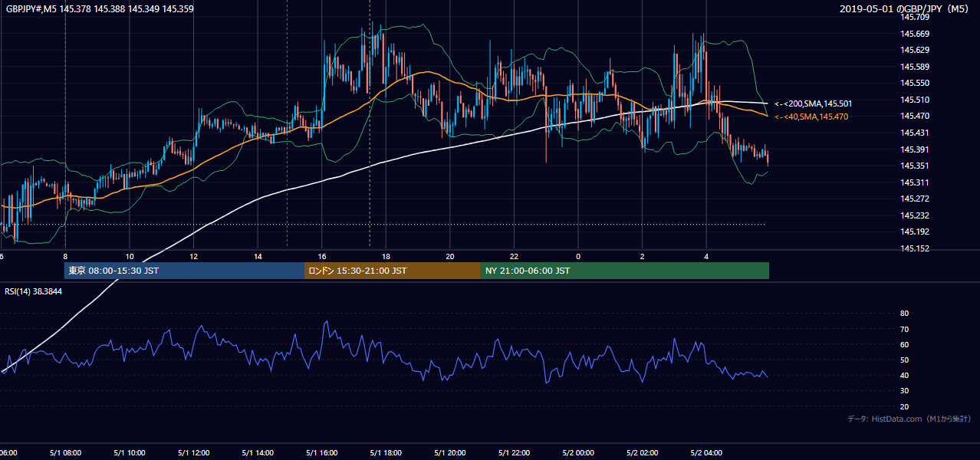Click the hour 16 tick under the chart

point(322,257)
